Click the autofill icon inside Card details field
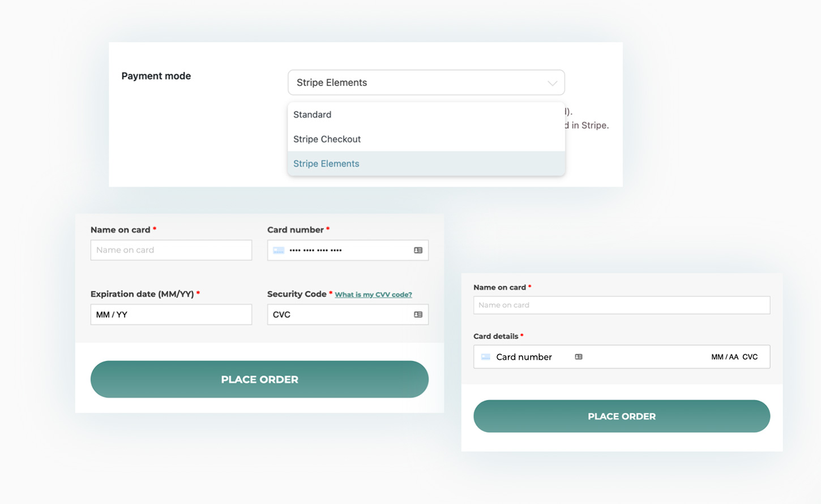This screenshot has width=821, height=504. coord(579,357)
